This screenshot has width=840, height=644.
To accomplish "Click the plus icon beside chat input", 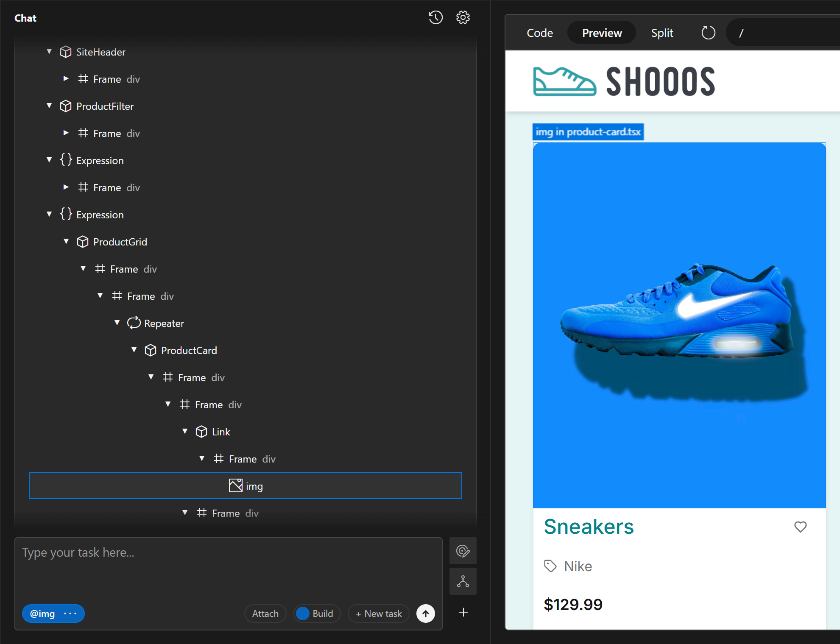I will coord(463,612).
